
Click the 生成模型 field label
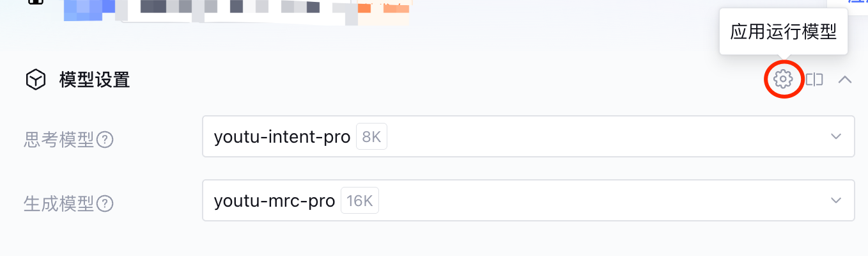point(59,204)
